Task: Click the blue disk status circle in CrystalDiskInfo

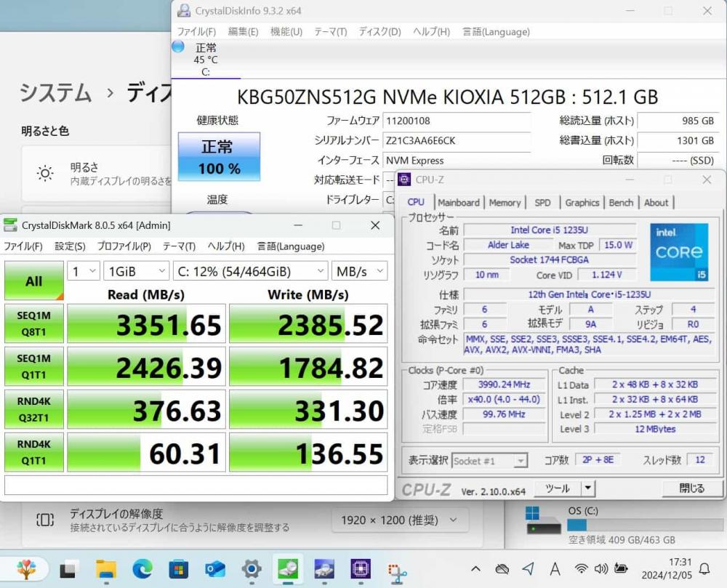Action: (178, 47)
